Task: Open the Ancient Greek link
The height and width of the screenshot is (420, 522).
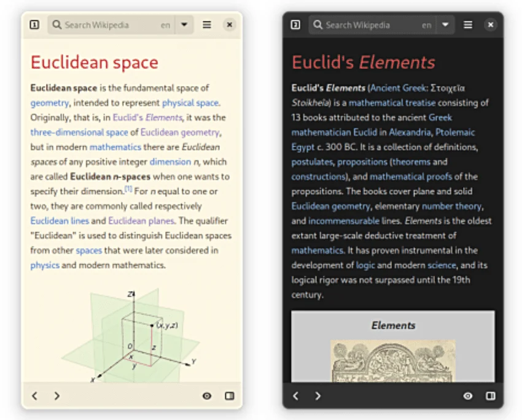Action: (398, 88)
